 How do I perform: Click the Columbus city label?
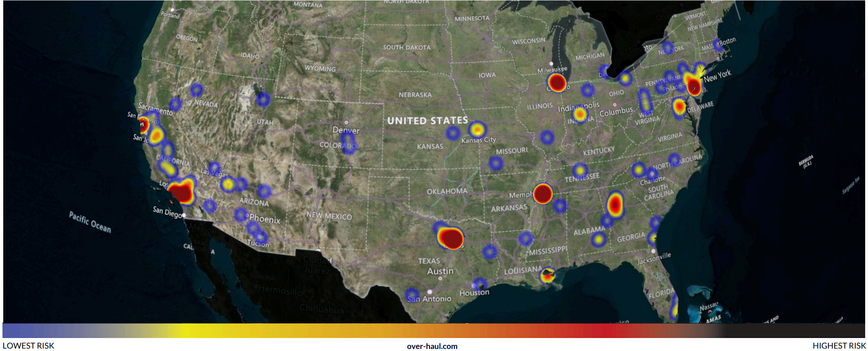pyautogui.click(x=616, y=112)
